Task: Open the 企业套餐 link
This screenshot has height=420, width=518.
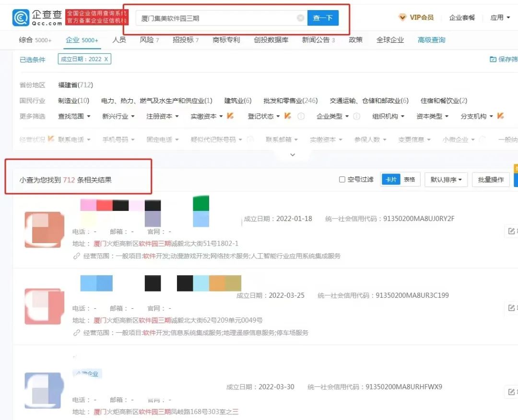Action: tap(462, 17)
